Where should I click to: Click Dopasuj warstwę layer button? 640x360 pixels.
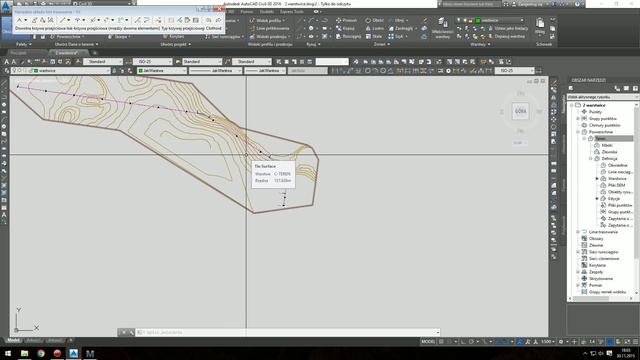click(x=506, y=36)
